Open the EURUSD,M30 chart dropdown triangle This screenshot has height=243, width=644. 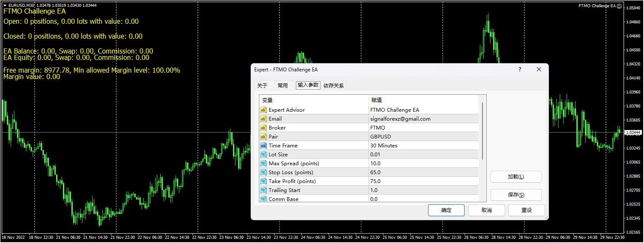click(x=4, y=6)
